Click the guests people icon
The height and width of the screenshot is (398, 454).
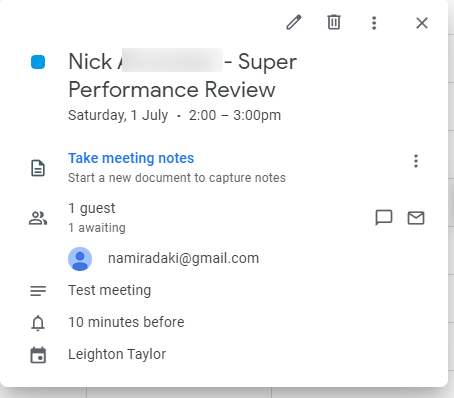click(x=38, y=218)
